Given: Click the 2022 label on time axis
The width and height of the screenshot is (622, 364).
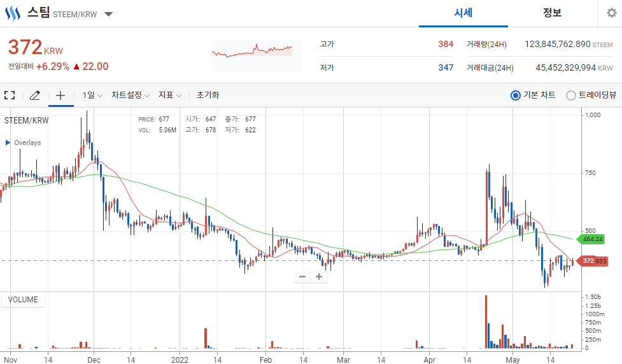Looking at the screenshot, I should click(x=180, y=360).
